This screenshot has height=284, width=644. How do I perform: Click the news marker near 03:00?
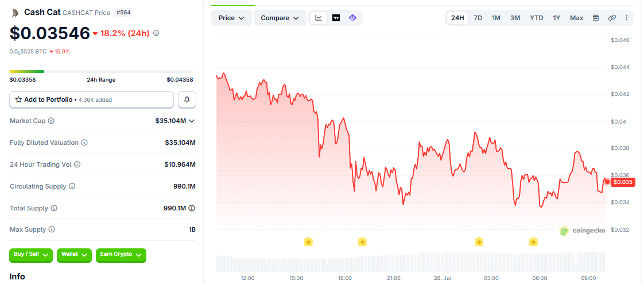pos(479,241)
